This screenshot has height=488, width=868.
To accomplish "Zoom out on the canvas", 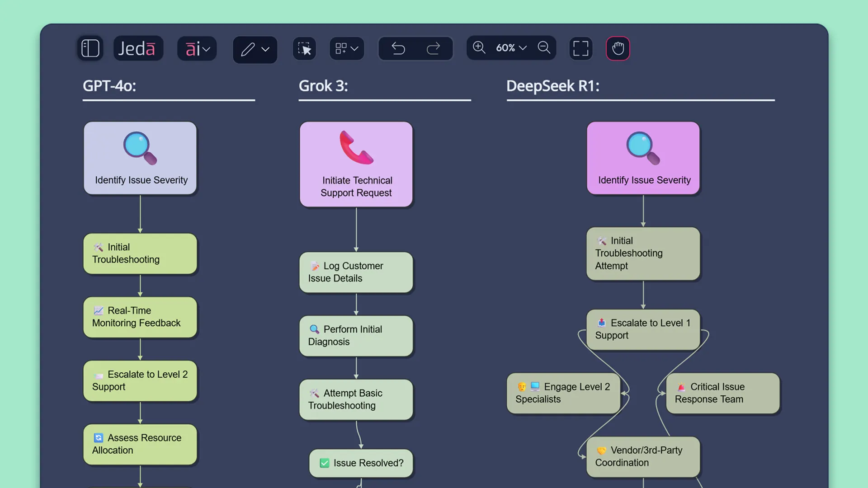I will tap(544, 47).
